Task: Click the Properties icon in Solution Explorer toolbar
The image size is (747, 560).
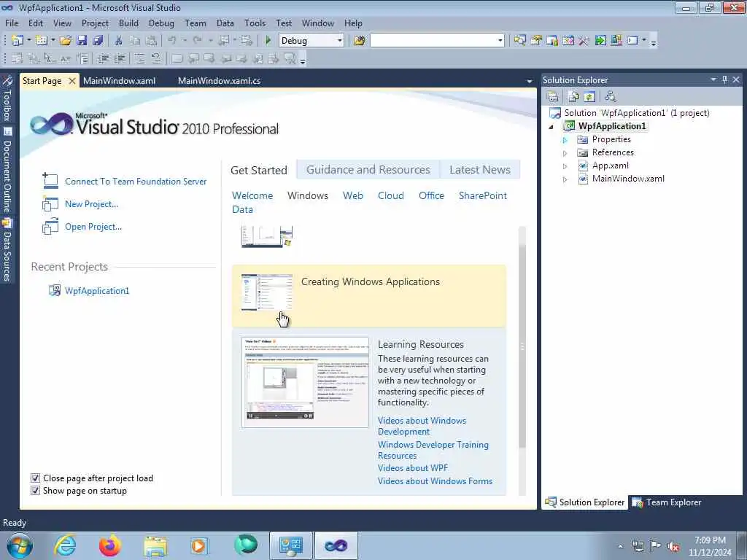Action: (553, 97)
